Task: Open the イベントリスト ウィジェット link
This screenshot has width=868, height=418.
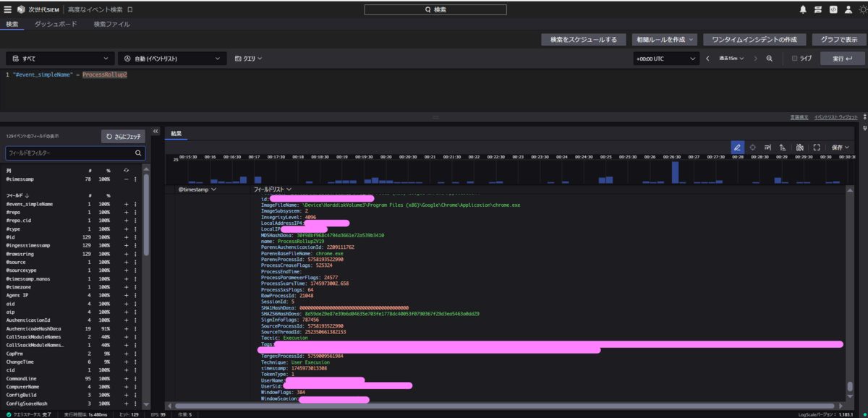Action: pos(835,116)
